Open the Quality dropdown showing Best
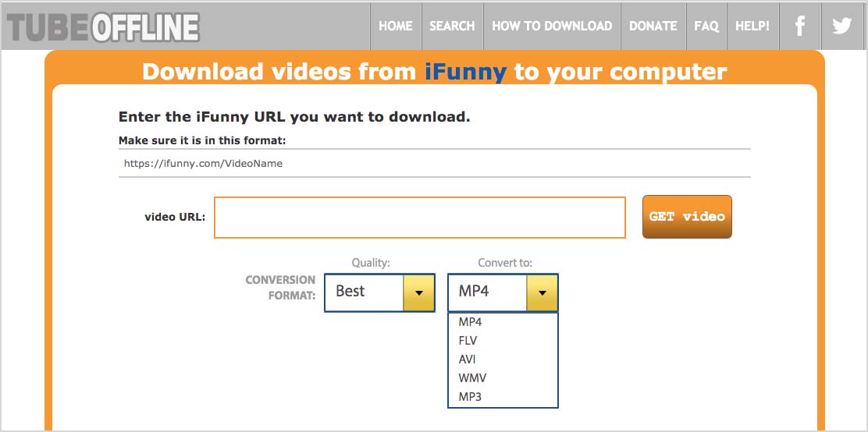The width and height of the screenshot is (868, 432). coord(379,292)
